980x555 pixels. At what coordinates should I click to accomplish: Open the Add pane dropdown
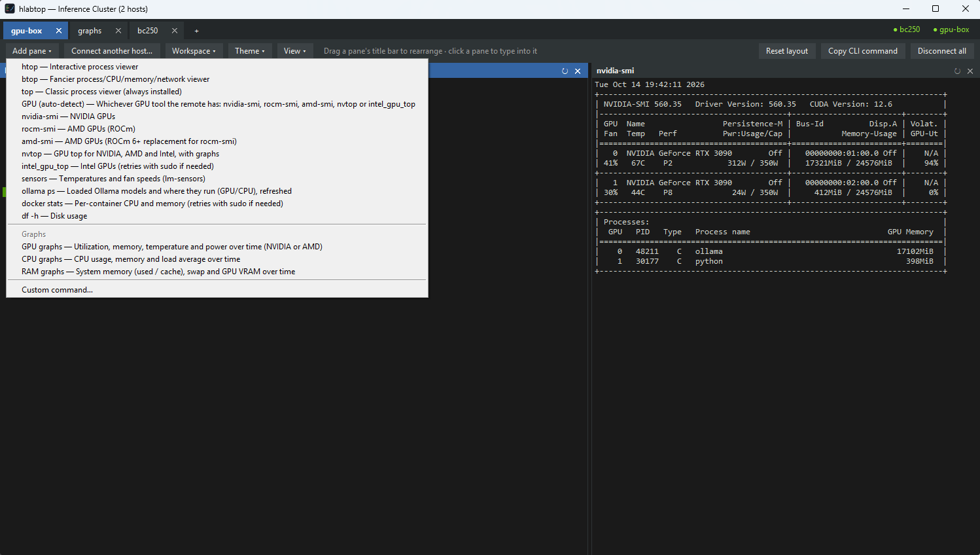[32, 51]
